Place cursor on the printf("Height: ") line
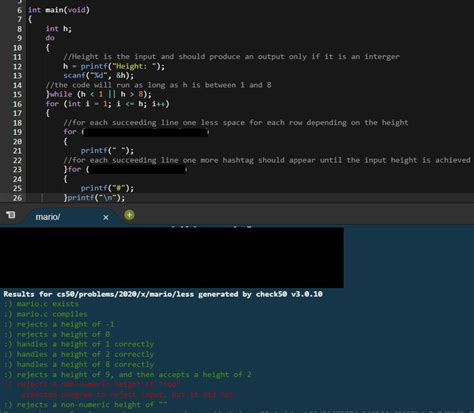 [x=114, y=66]
